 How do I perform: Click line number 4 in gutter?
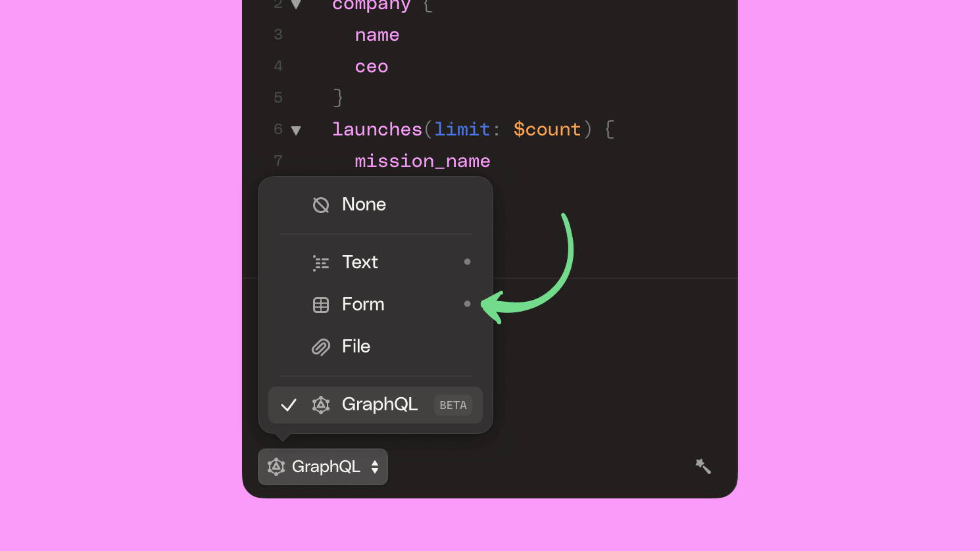(x=278, y=66)
